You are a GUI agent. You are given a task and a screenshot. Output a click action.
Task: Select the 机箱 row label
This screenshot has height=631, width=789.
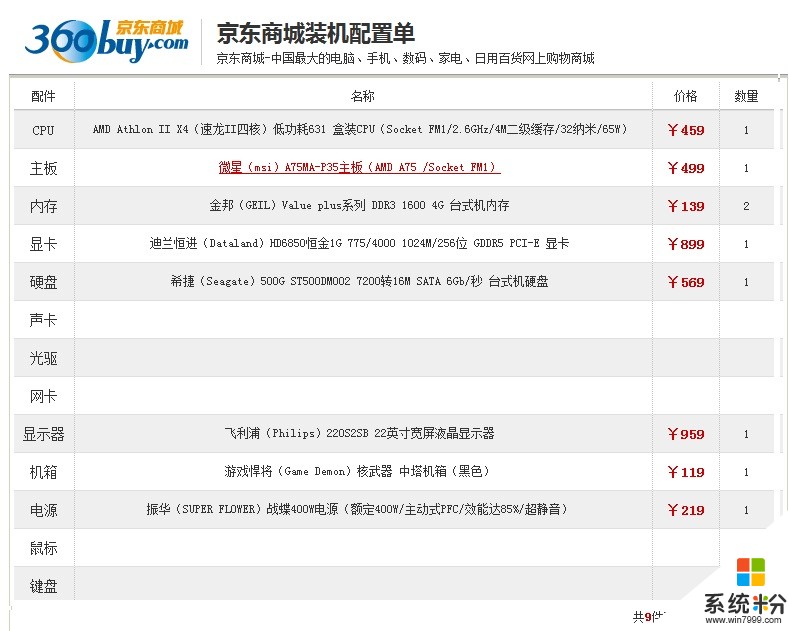pos(43,472)
